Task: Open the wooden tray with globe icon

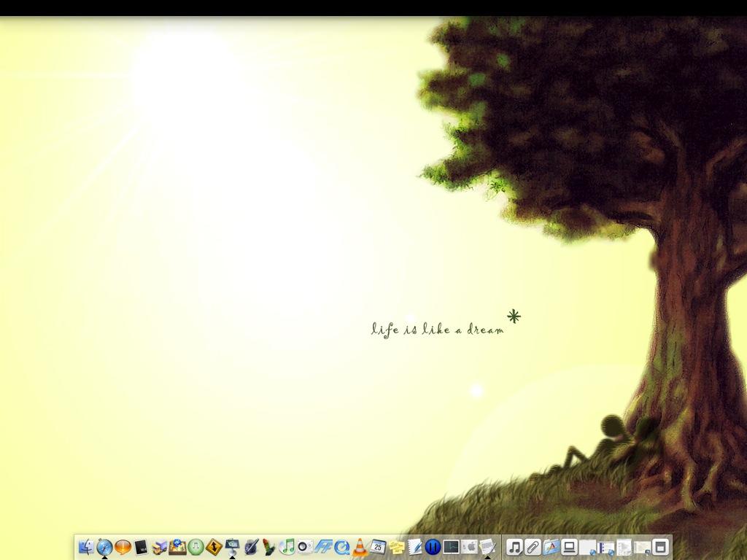Action: 177,547
